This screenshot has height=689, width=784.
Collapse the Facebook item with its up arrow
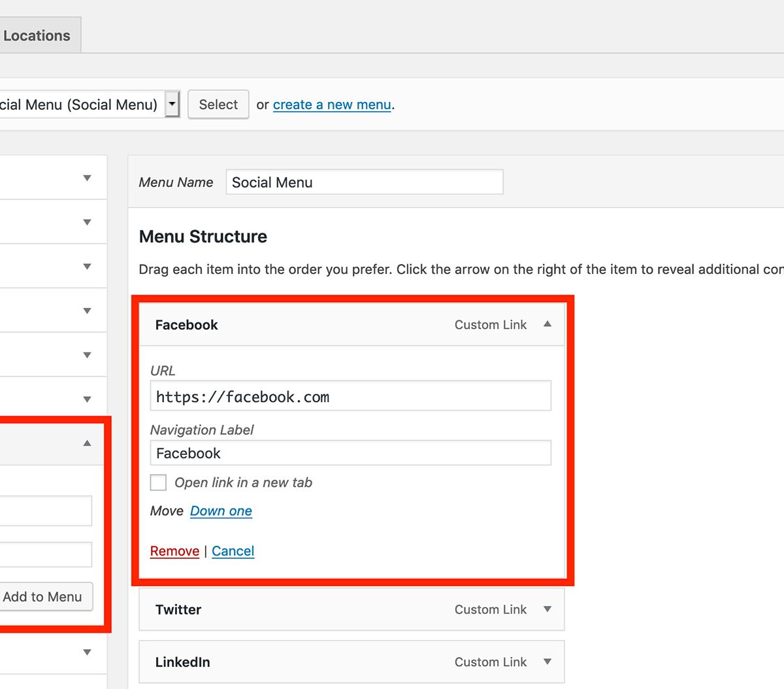pyautogui.click(x=547, y=324)
